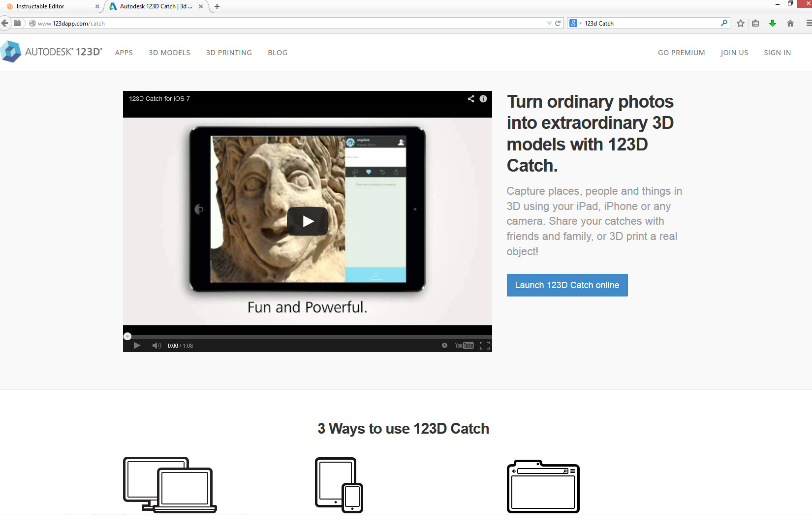Toggle fullscreen video playback
Screen dimensions: 812x531
click(x=485, y=345)
